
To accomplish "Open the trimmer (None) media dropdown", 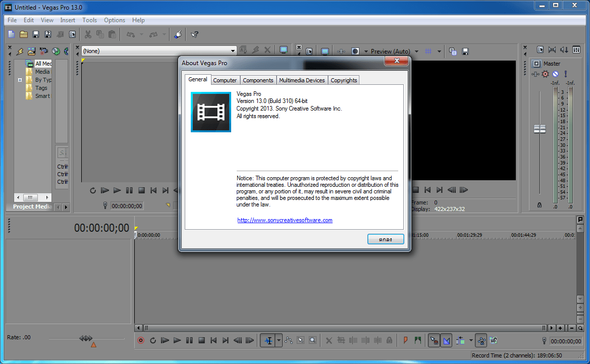I will pos(233,51).
